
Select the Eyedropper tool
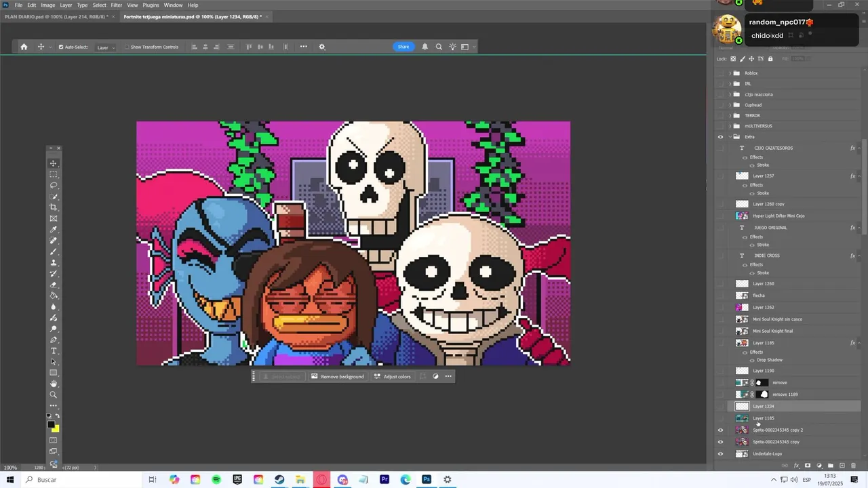(x=54, y=230)
